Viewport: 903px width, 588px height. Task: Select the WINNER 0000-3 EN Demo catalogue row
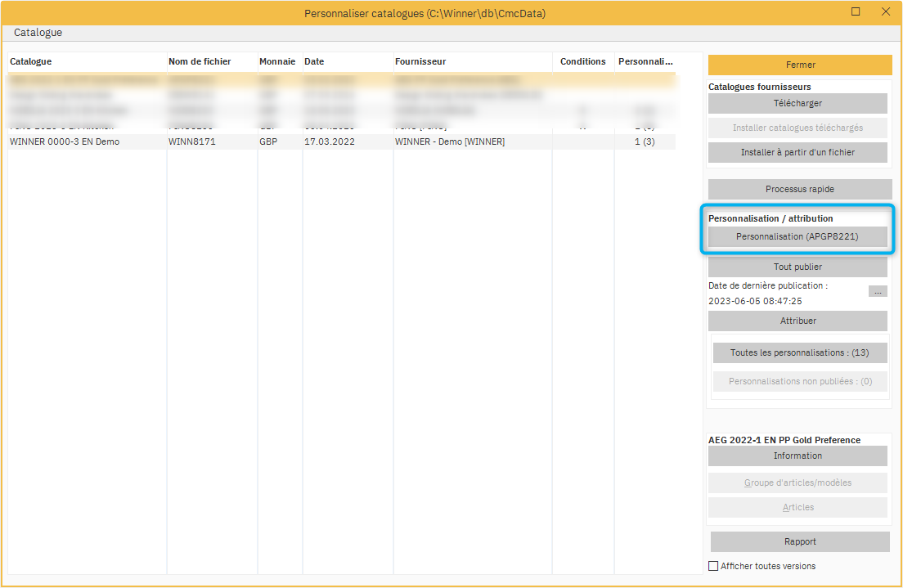pyautogui.click(x=245, y=141)
